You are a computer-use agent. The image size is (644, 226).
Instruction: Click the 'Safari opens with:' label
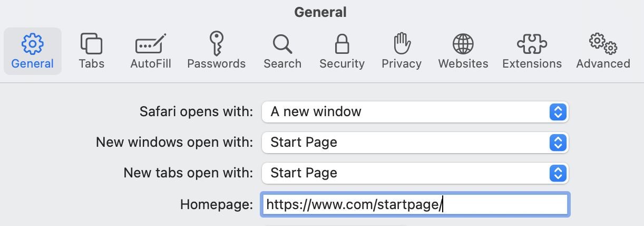(x=196, y=112)
